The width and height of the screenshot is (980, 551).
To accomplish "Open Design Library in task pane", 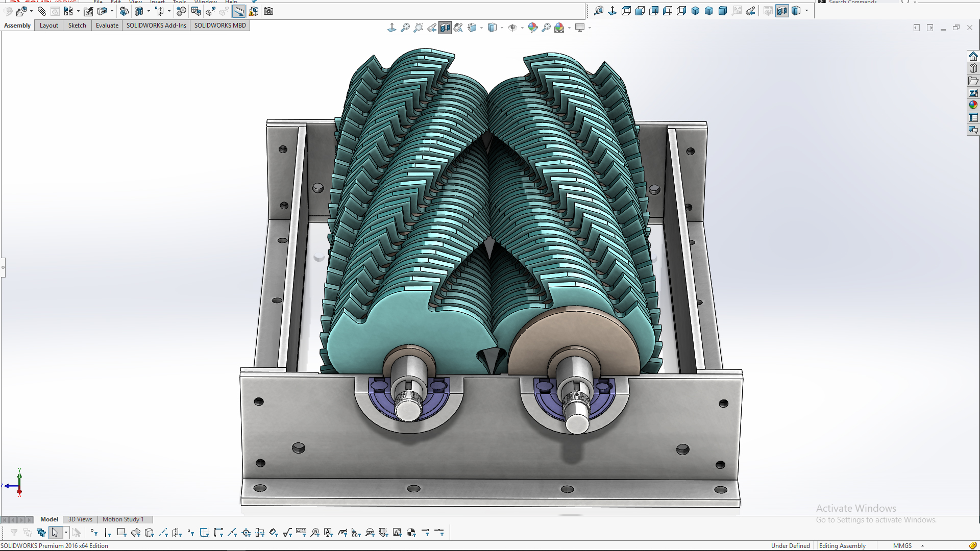I will [973, 68].
